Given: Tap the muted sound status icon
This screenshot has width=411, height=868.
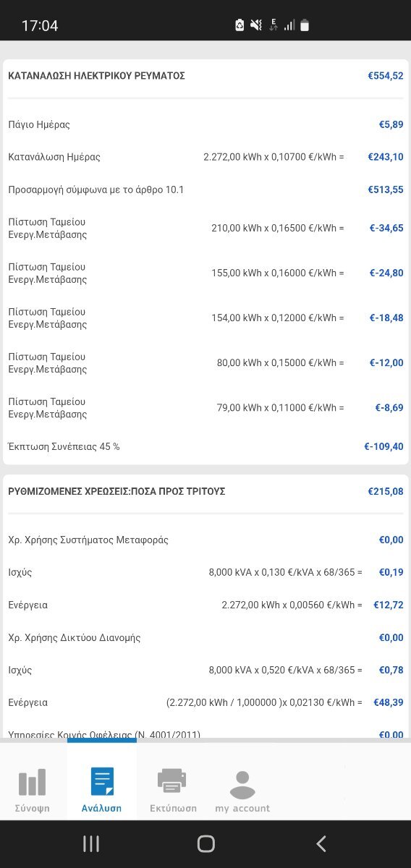Looking at the screenshot, I should point(255,25).
